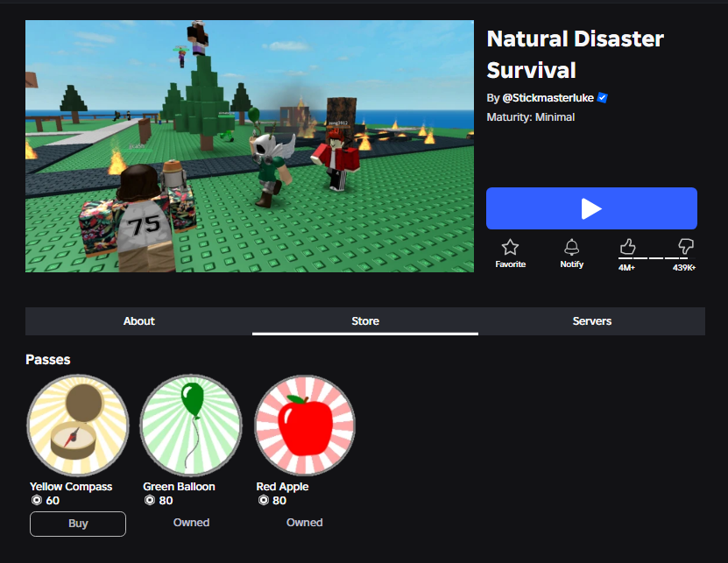Click the game screenshot thumbnail
This screenshot has height=563, width=728.
pyautogui.click(x=250, y=146)
